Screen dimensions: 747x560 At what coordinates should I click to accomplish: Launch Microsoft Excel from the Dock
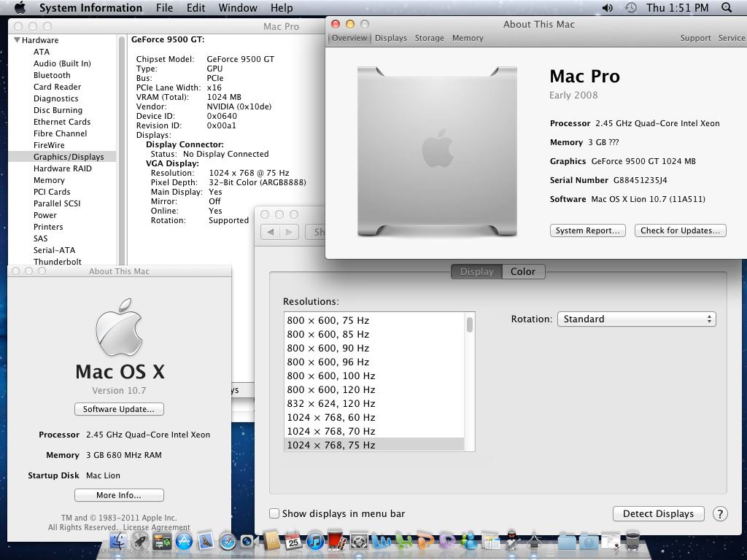[x=403, y=542]
